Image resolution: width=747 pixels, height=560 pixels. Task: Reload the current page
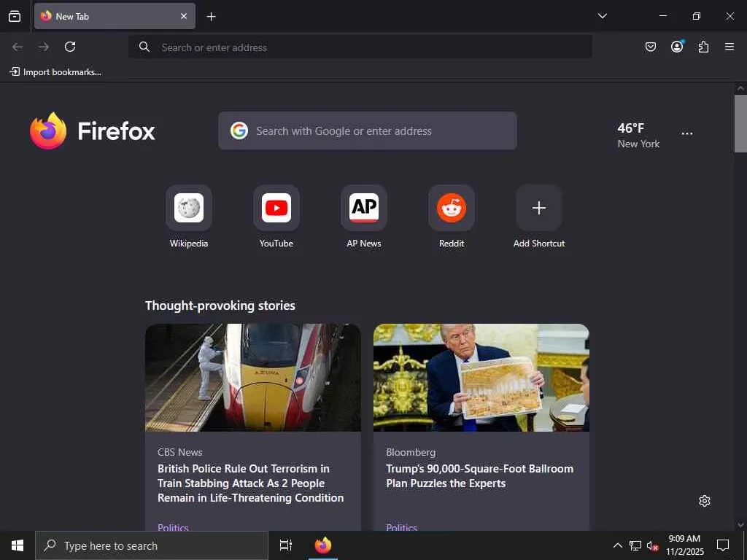coord(70,47)
